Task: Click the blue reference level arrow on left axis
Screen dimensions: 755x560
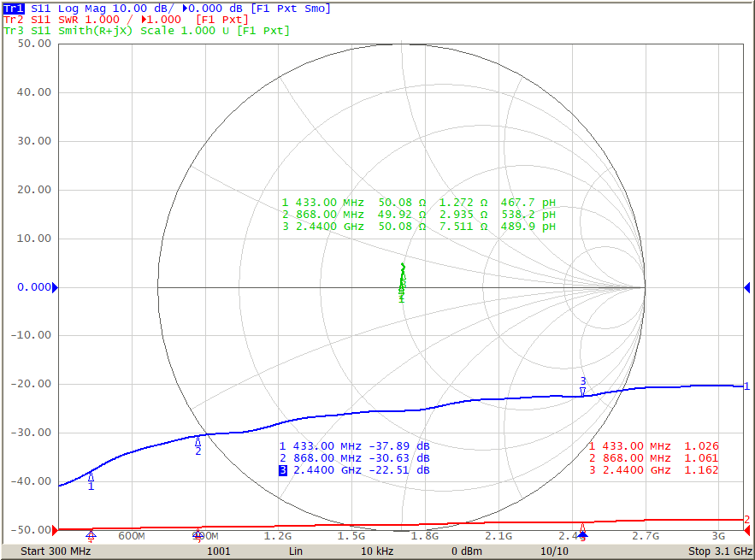Action: [x=55, y=287]
